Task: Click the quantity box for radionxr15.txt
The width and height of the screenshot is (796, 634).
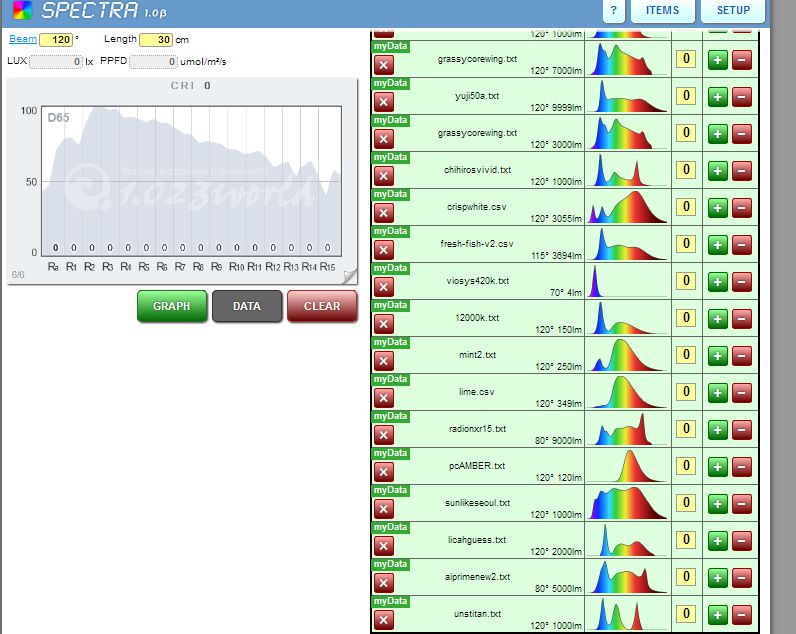Action: (686, 429)
